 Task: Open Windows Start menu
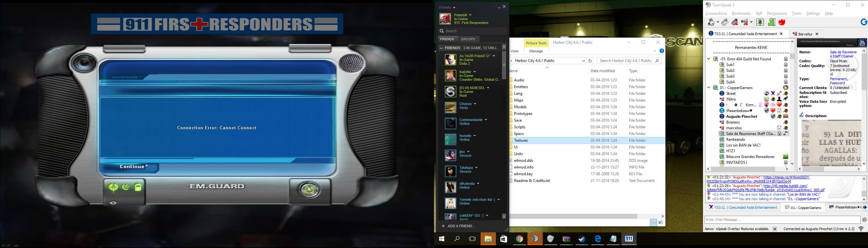[x=441, y=239]
